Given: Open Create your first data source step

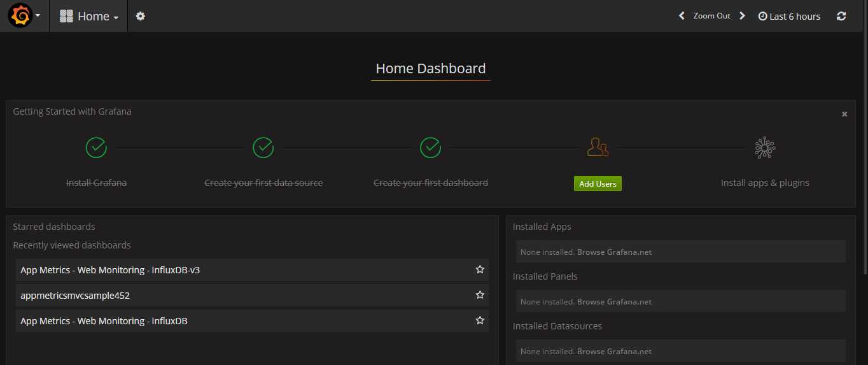Looking at the screenshot, I should click(263, 183).
